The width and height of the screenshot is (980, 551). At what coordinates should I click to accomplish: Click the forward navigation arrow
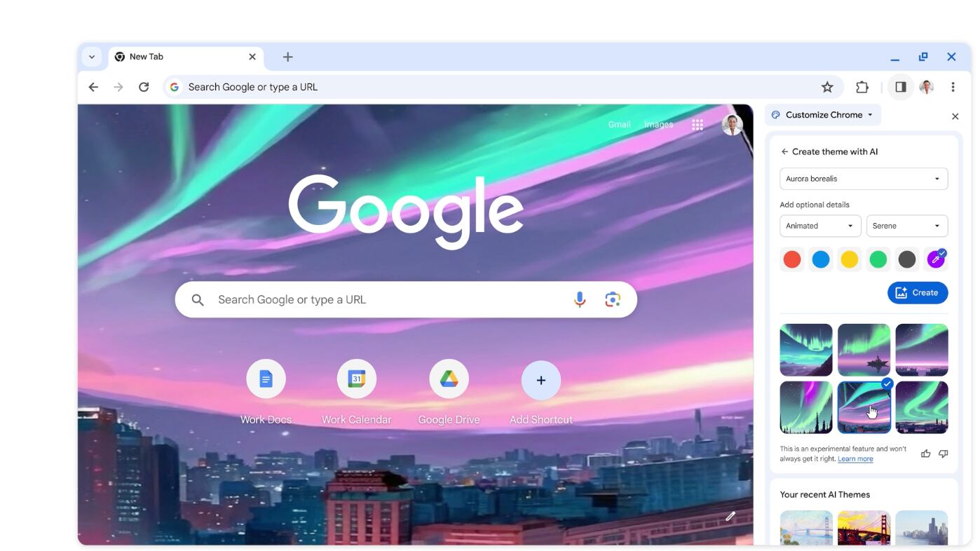pyautogui.click(x=118, y=87)
